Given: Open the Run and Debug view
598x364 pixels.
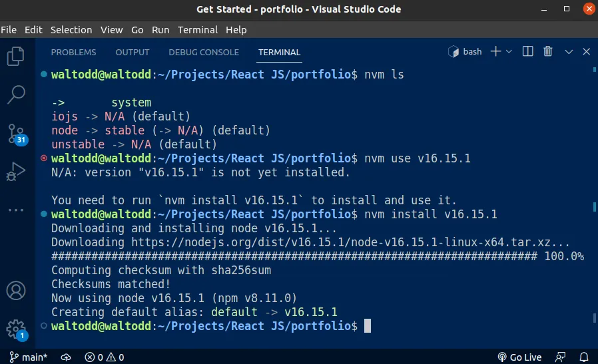Looking at the screenshot, I should coord(16,172).
